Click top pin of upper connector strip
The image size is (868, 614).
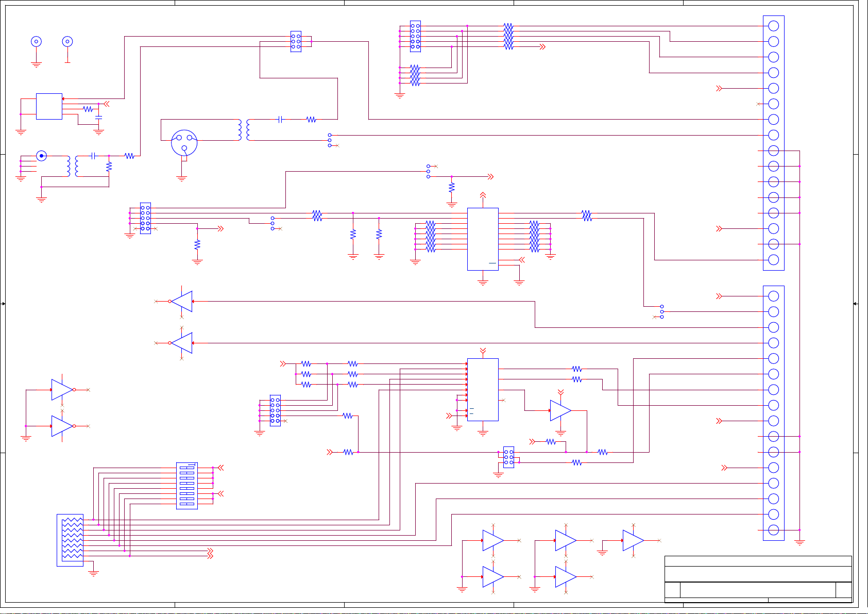coord(773,26)
